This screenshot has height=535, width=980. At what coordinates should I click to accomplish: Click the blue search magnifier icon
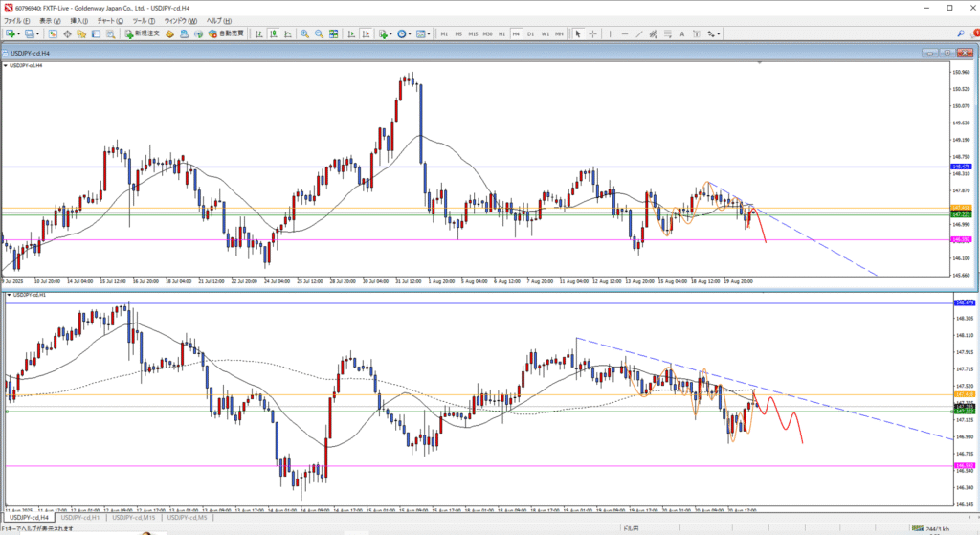(961, 33)
